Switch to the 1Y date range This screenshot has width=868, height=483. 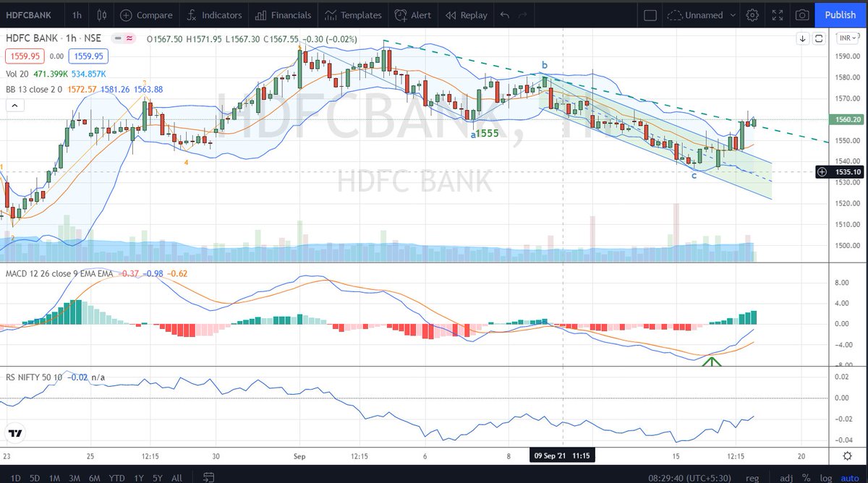pyautogui.click(x=138, y=477)
